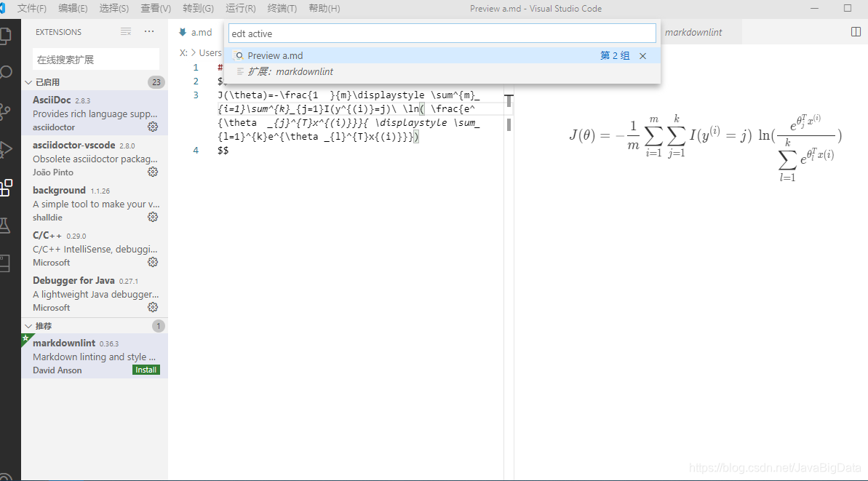Minimize the Visual Studio Code window

pos(814,8)
